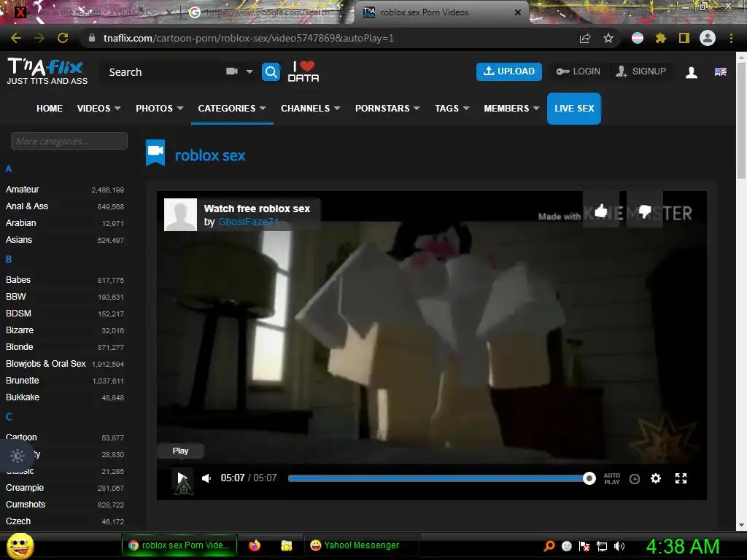The image size is (747, 560).
Task: Click the TnAFlix site logo
Action: point(47,71)
